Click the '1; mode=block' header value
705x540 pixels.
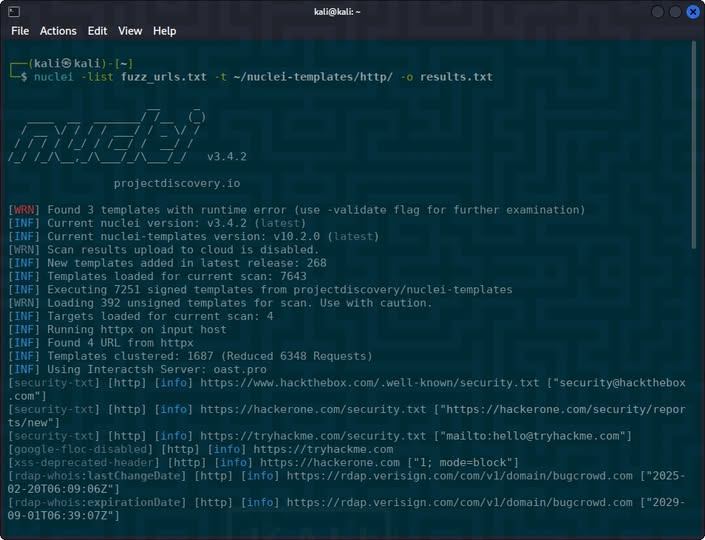click(463, 463)
